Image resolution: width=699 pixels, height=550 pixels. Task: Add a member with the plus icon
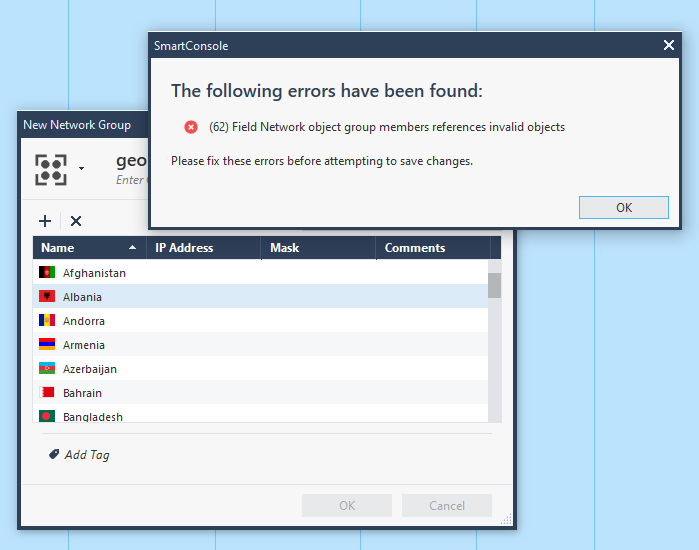point(45,221)
